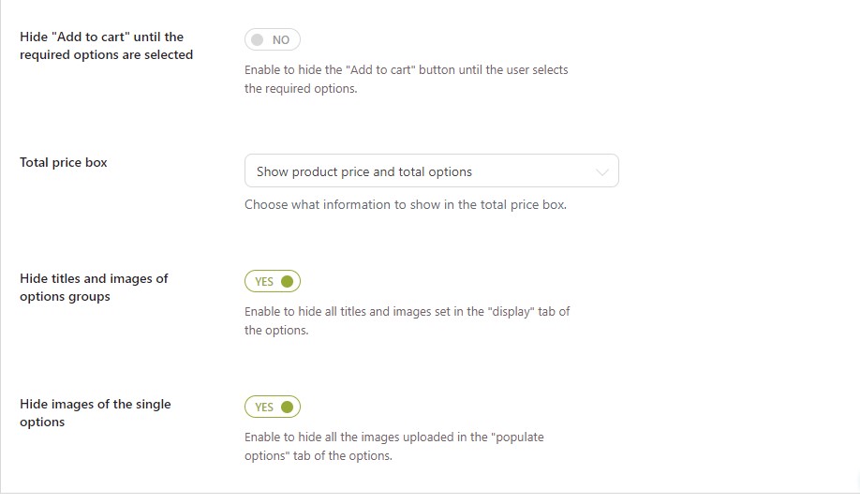Click green knob of single options toggle

coord(287,407)
